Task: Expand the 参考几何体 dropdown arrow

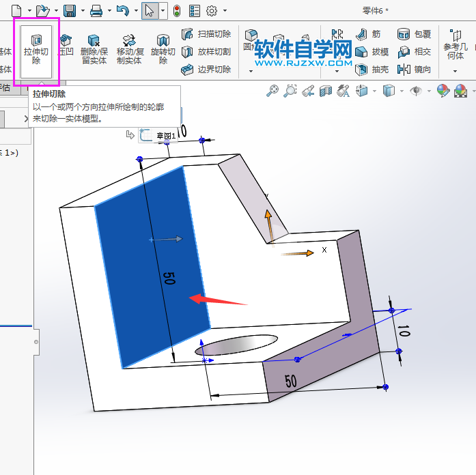Action: [x=455, y=71]
